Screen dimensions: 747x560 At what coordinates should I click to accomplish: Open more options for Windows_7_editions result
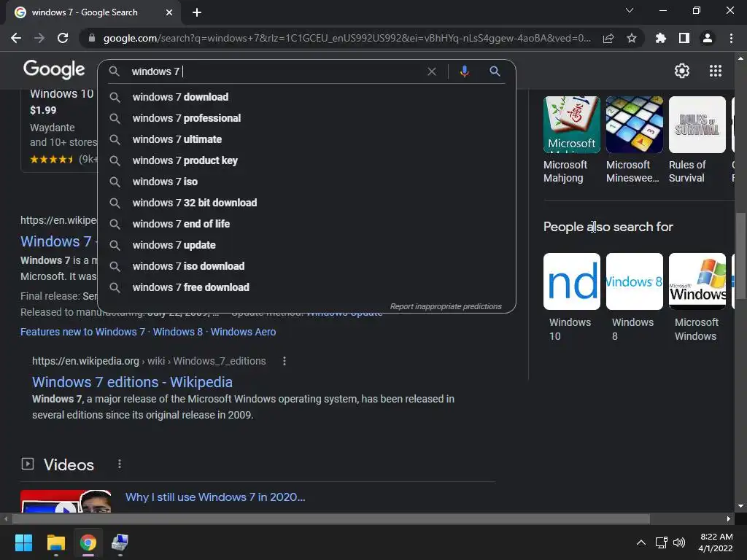[x=285, y=361]
